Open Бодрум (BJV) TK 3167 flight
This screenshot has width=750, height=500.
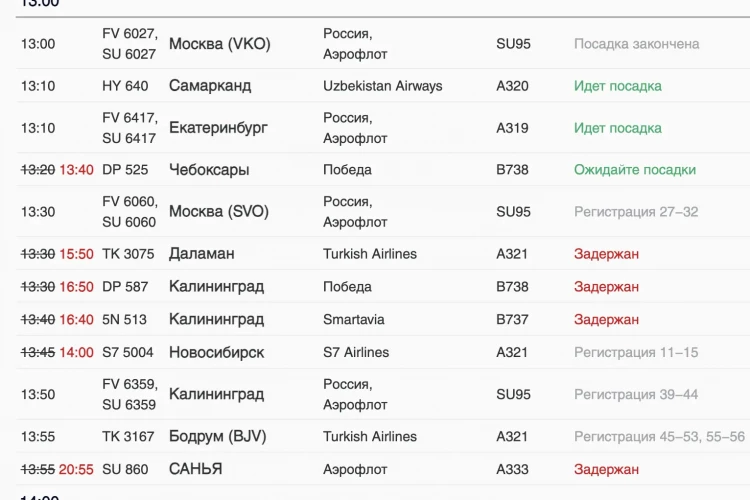tap(383, 436)
